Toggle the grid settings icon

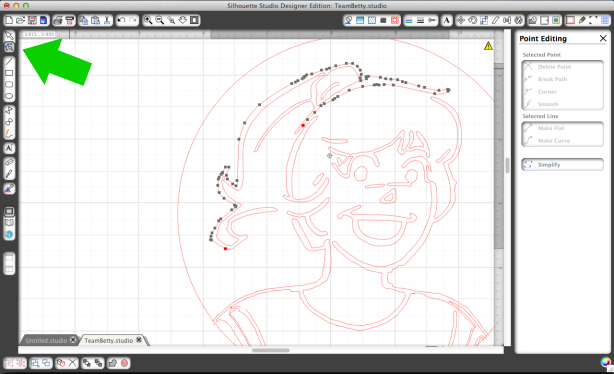[605, 20]
